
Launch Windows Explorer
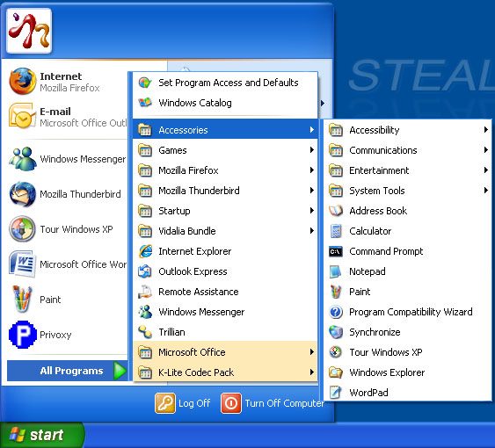point(408,372)
